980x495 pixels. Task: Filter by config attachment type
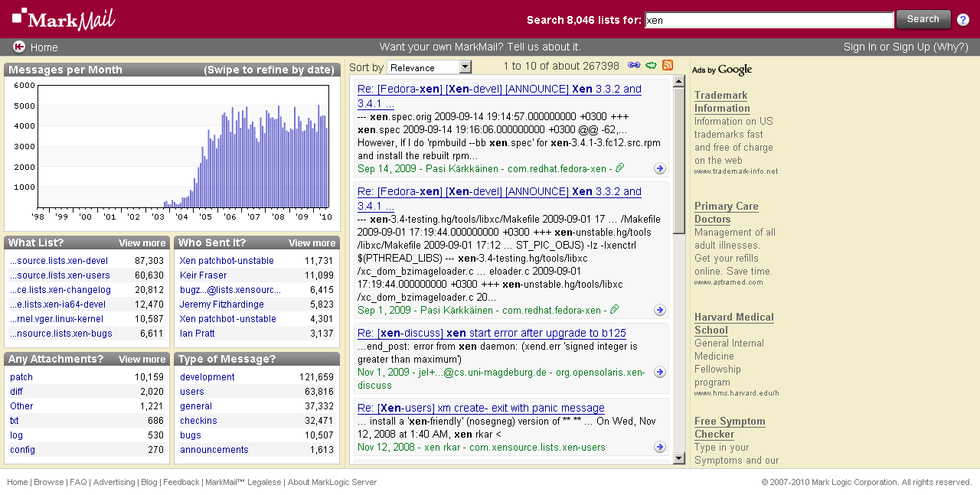point(22,450)
